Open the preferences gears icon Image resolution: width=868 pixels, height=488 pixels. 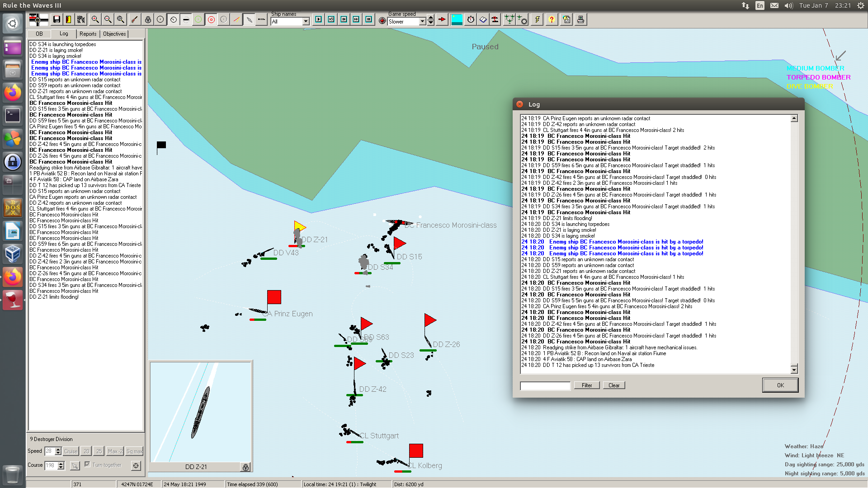81,19
